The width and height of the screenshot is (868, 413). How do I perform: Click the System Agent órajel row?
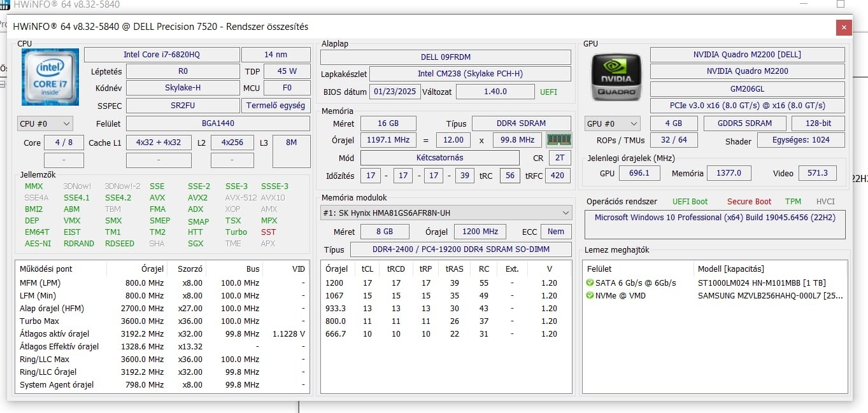[162, 384]
